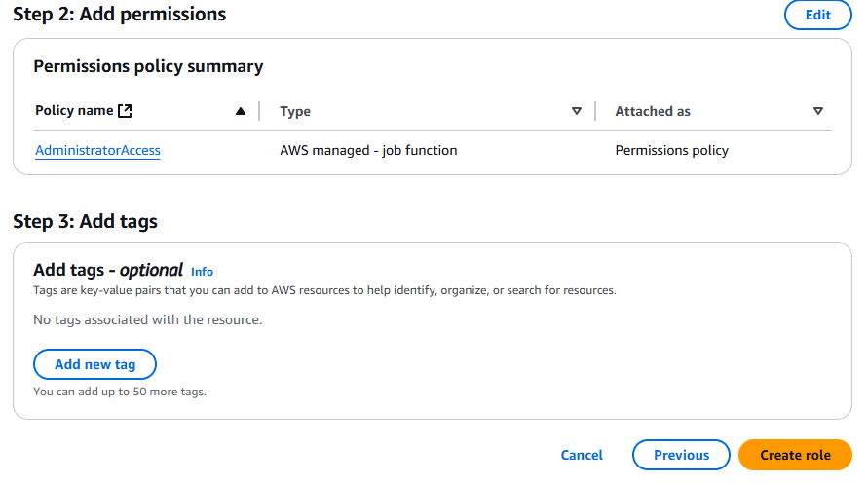Open the Attached as column sort arrow
The image size is (868, 486).
point(817,111)
